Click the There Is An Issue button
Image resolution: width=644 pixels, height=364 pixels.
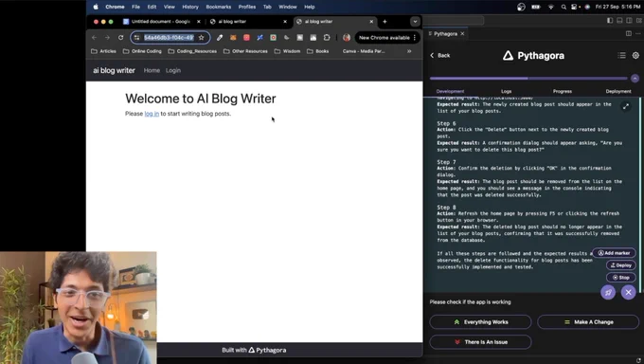click(480, 342)
